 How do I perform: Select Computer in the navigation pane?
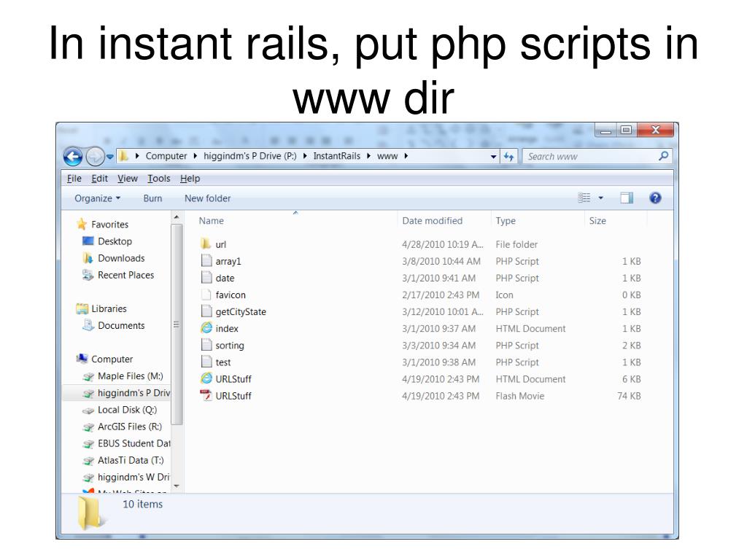pos(112,359)
